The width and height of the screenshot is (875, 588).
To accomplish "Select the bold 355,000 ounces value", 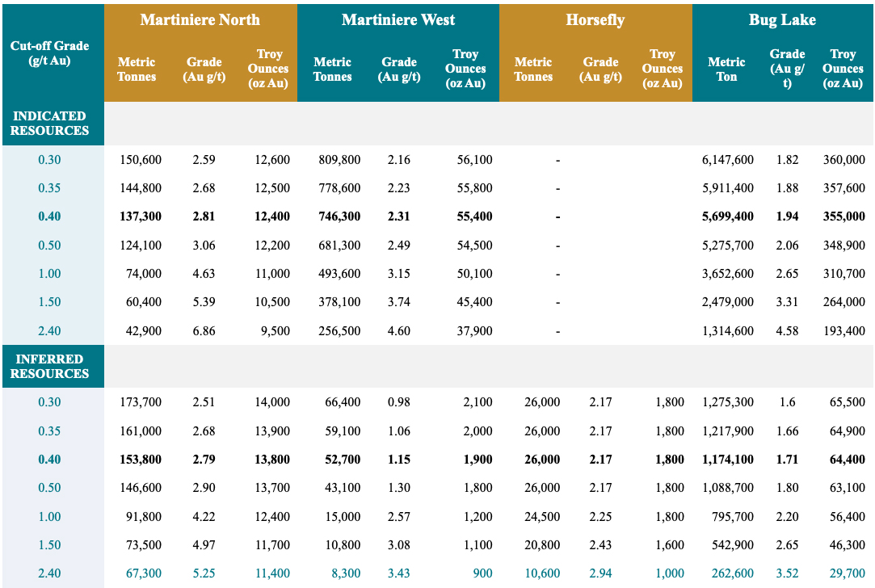I will (843, 216).
